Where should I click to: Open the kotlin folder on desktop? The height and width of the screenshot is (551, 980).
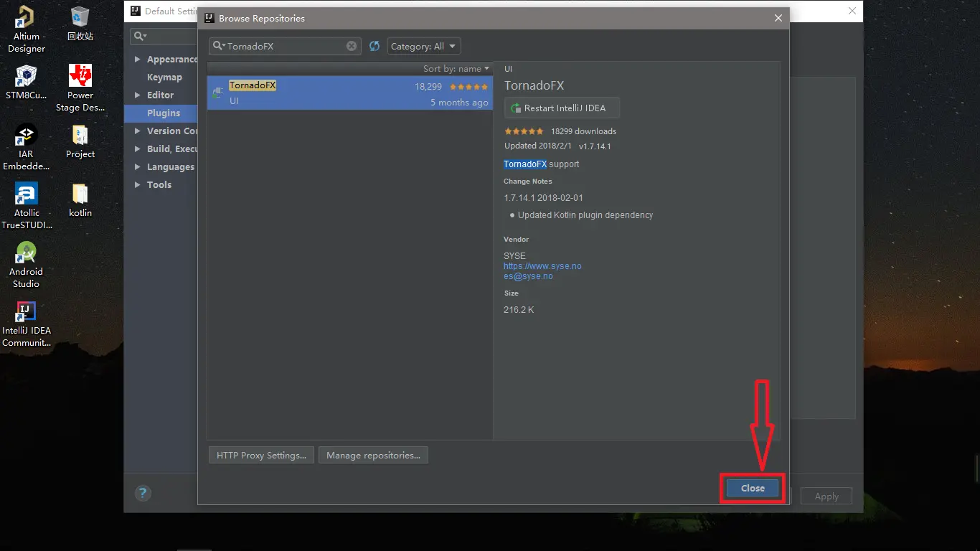(x=80, y=200)
